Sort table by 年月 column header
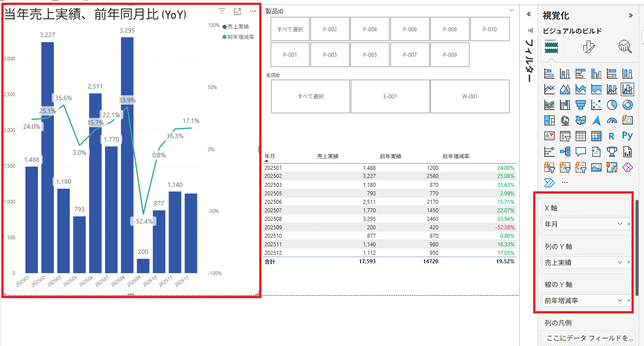Viewport: 644px width, 346px height. [270, 156]
